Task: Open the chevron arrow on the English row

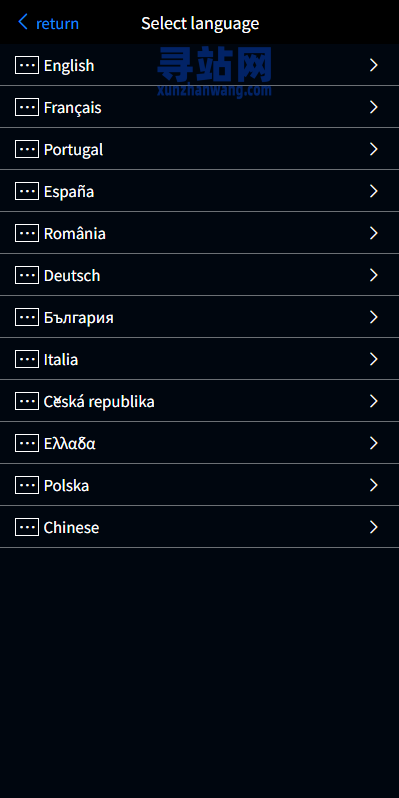Action: coord(374,65)
